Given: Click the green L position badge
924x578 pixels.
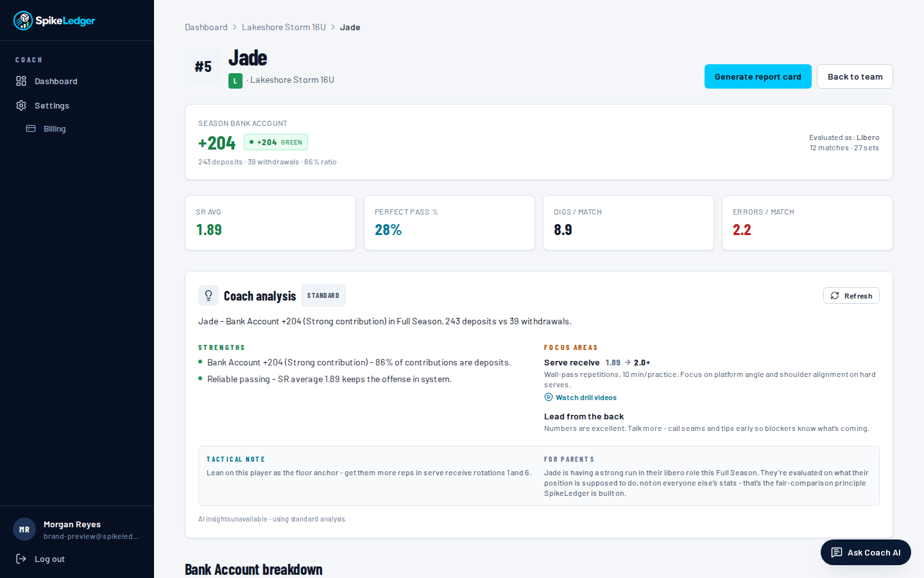Looking at the screenshot, I should coord(235,81).
